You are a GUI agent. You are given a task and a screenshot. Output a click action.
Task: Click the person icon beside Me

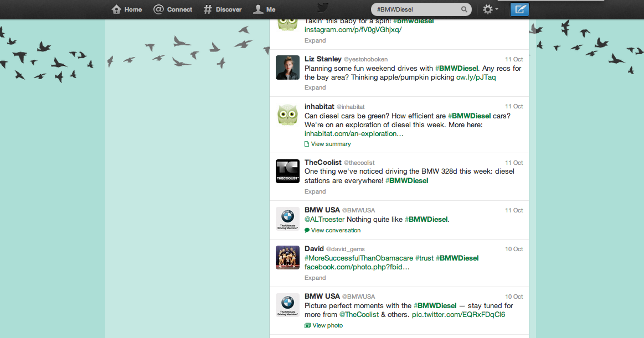coord(258,9)
